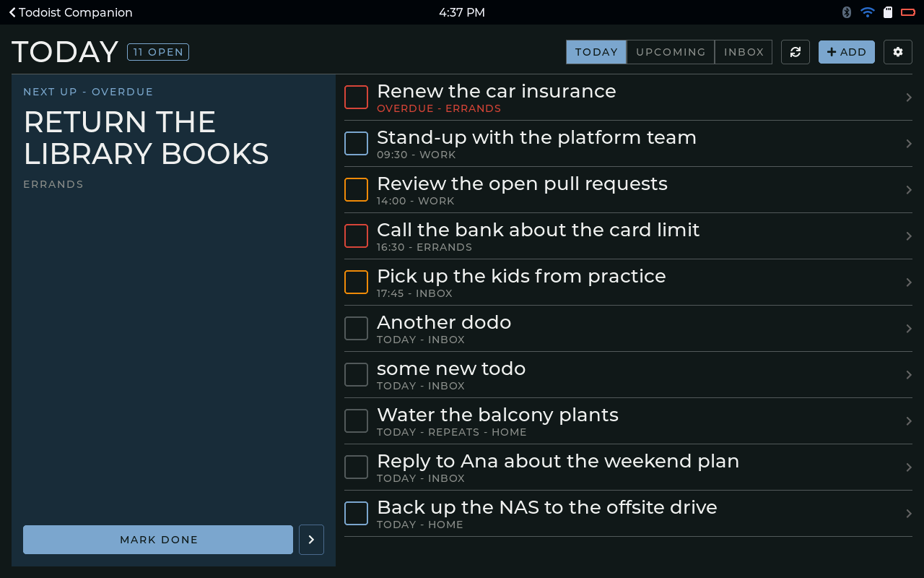
Task: Tick the Another dodo checkbox
Action: point(356,329)
